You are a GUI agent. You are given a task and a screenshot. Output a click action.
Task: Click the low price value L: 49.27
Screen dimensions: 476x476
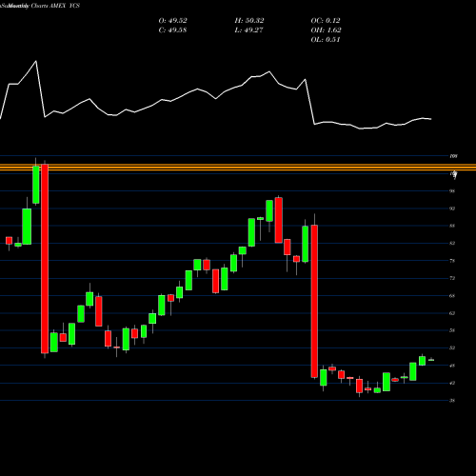point(249,30)
